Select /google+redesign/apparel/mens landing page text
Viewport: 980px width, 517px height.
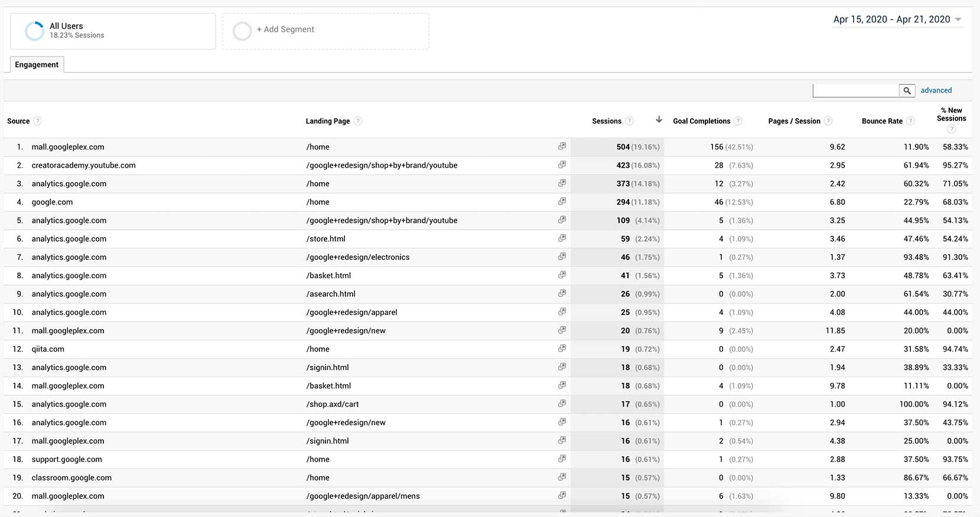[x=363, y=496]
